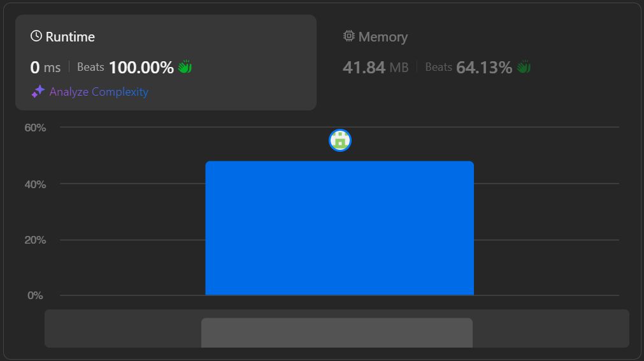Click the 0 ms runtime value
This screenshot has height=361, width=644.
pyautogui.click(x=45, y=68)
